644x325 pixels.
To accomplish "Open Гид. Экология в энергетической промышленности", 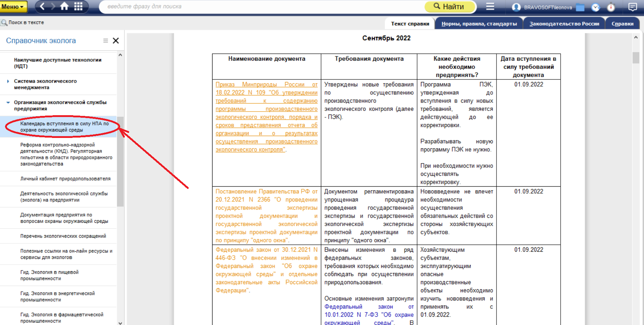I will (x=57, y=296).
